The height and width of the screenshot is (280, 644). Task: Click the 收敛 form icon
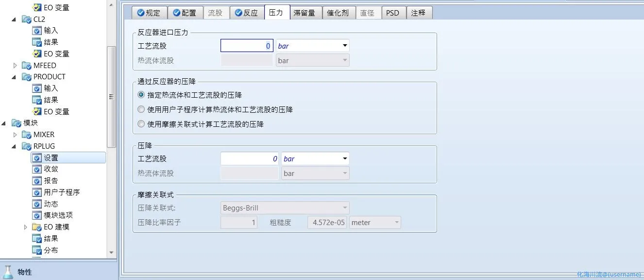(x=37, y=169)
